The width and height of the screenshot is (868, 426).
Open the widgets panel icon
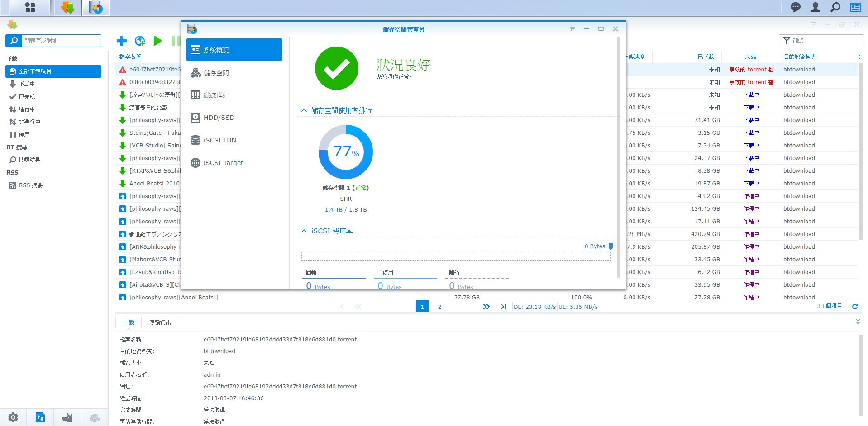tap(855, 7)
